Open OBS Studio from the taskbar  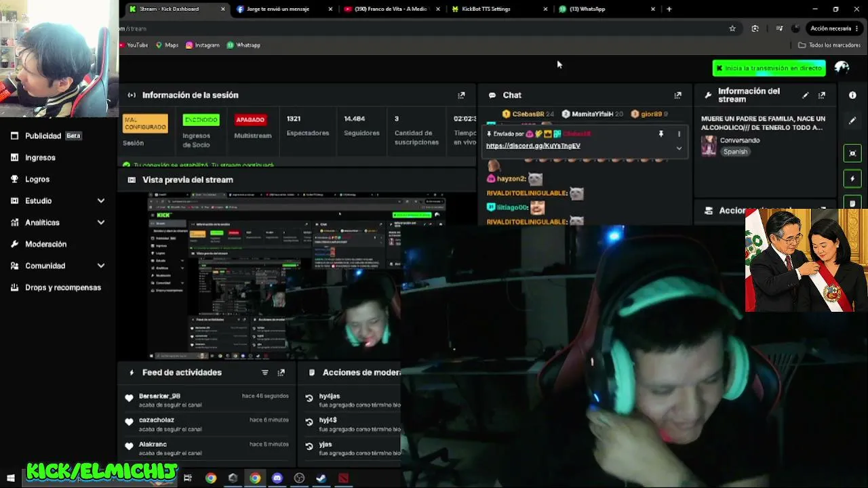click(299, 478)
